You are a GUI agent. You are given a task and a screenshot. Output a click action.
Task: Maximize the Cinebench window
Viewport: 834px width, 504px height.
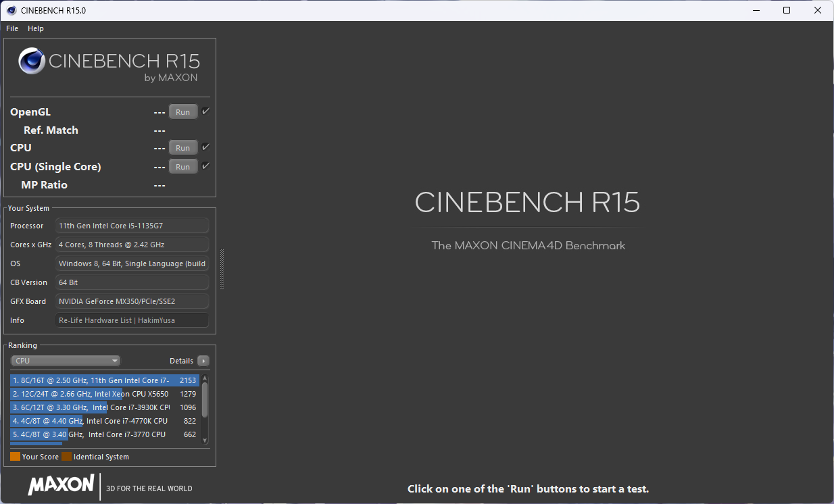(787, 10)
